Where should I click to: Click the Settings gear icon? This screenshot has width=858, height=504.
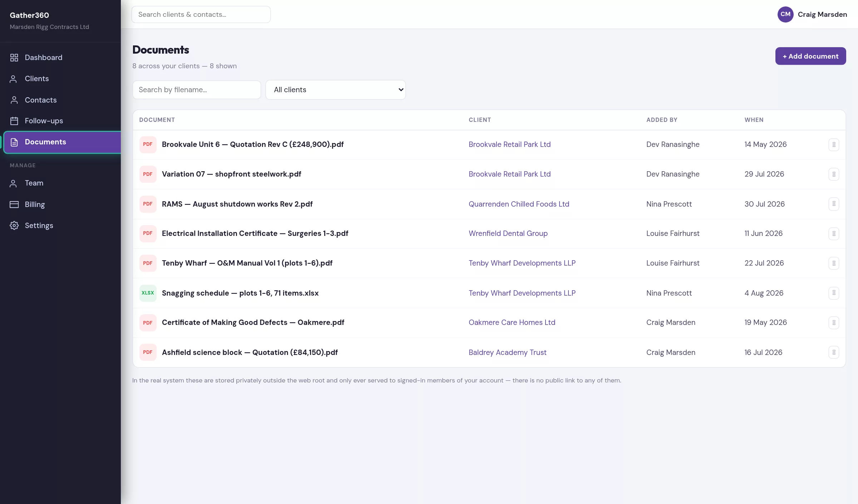point(14,226)
